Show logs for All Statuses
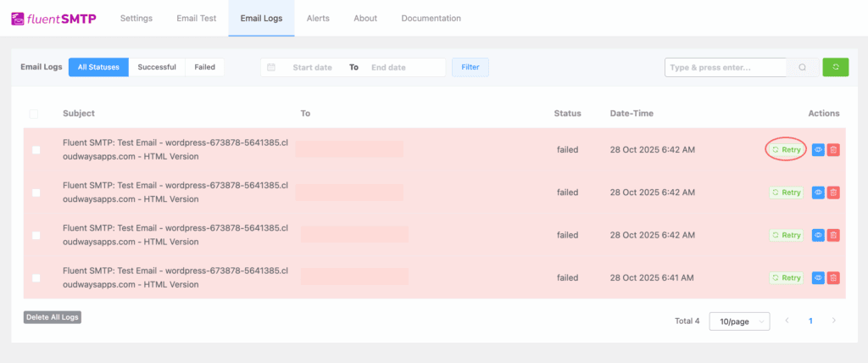Viewport: 868px width, 363px height. pos(98,67)
